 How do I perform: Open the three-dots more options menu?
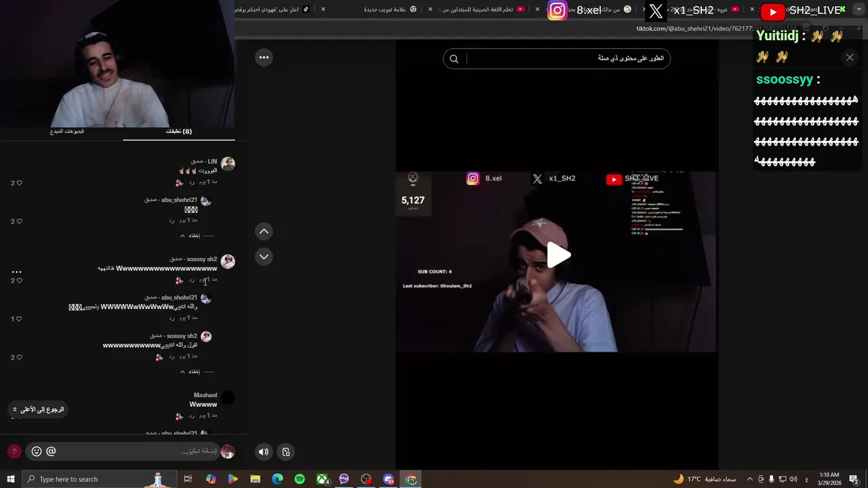pyautogui.click(x=264, y=57)
